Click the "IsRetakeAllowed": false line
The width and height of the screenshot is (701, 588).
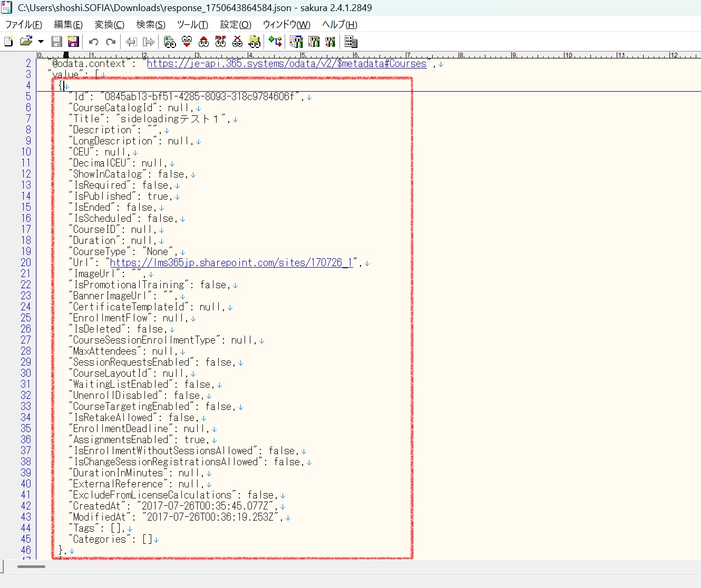tap(134, 417)
